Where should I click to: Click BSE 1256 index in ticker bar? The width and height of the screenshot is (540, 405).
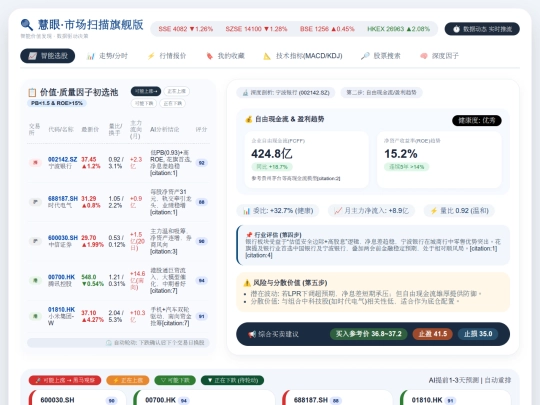(327, 29)
